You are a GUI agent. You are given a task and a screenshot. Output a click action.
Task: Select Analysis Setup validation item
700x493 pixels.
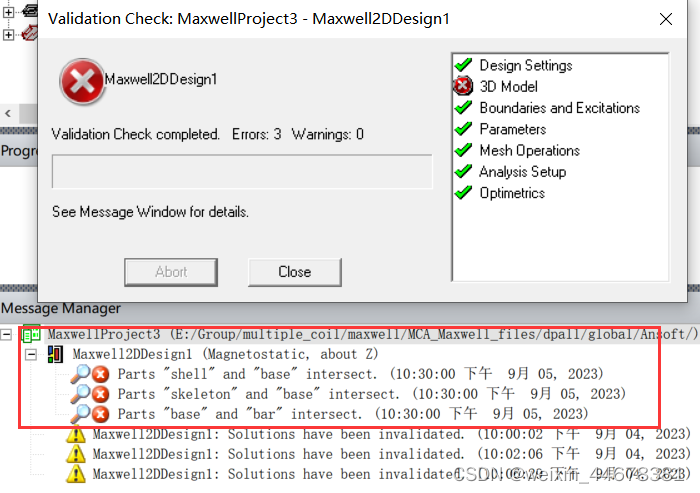(523, 172)
